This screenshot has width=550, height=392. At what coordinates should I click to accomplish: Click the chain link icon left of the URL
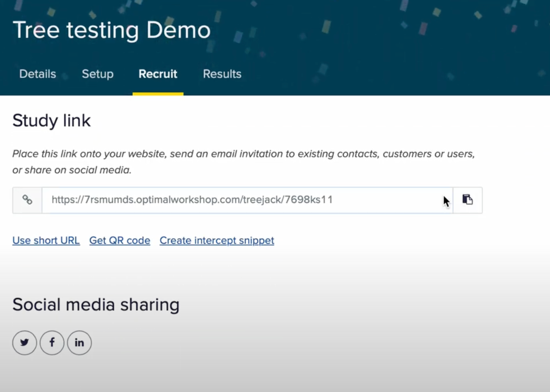27,200
